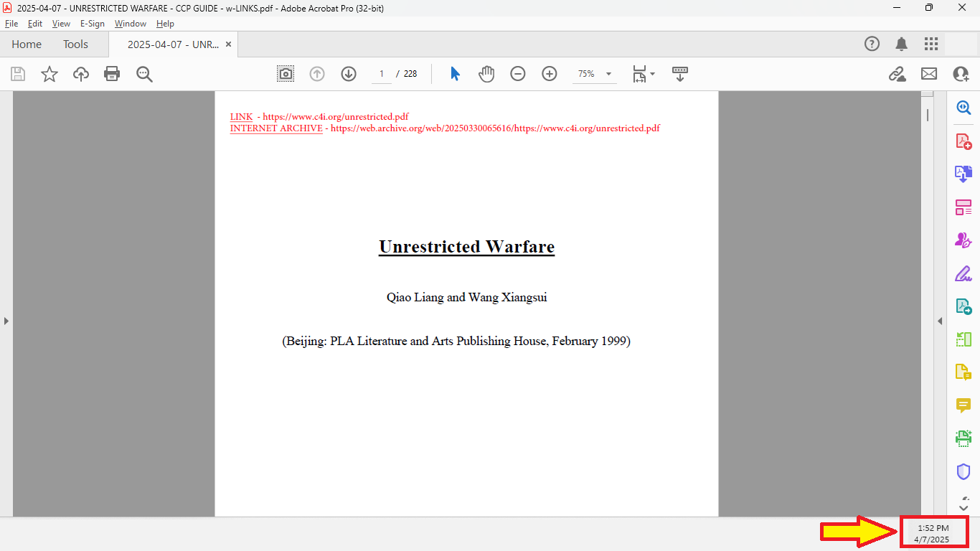Screen dimensions: 980x551
Task: Select the hand pan tool
Action: [486, 74]
